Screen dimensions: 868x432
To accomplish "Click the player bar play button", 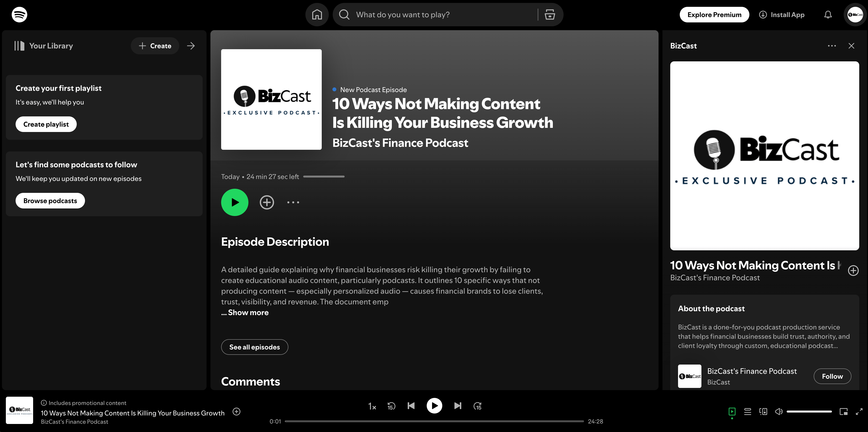I will pos(434,406).
